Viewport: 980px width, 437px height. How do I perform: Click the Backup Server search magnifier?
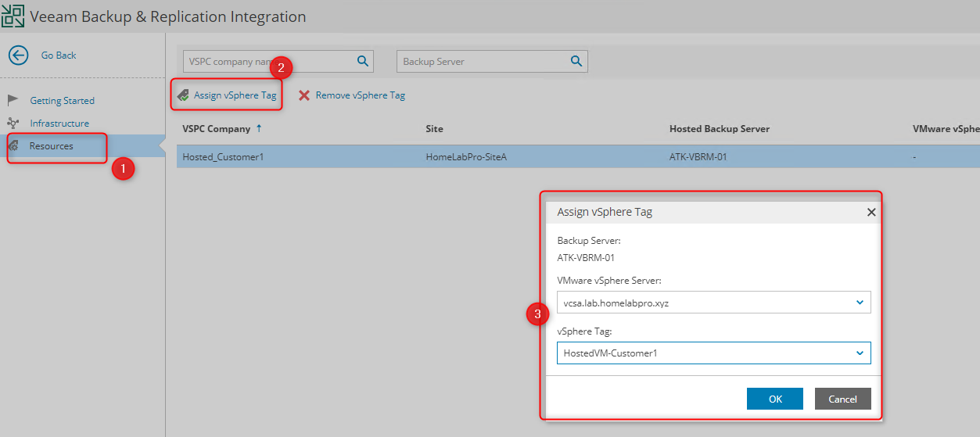click(576, 61)
